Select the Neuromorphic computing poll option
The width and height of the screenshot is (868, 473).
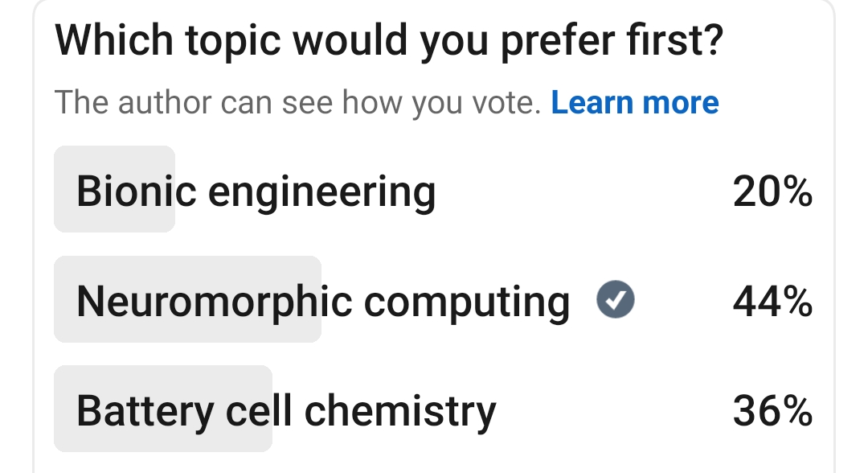(321, 302)
